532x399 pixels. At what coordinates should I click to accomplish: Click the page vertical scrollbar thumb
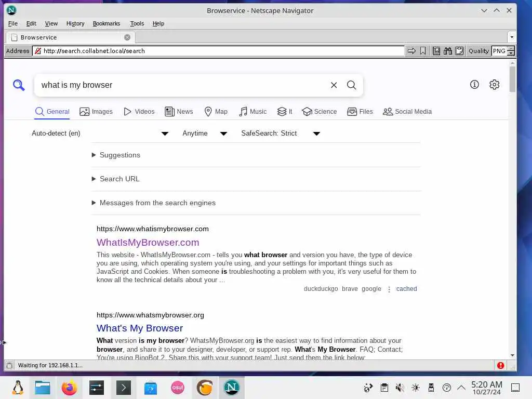click(512, 79)
